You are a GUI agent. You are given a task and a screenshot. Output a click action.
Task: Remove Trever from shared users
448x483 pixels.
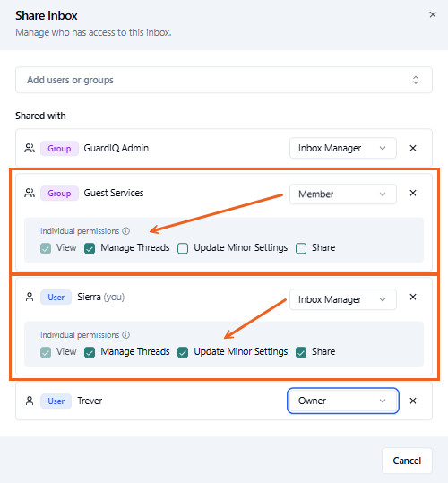413,401
